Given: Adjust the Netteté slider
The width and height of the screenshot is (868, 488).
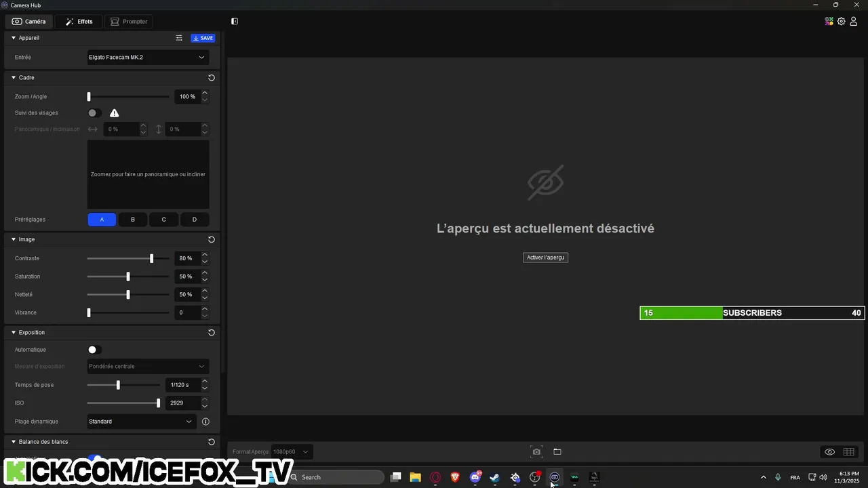Looking at the screenshot, I should coord(128,295).
